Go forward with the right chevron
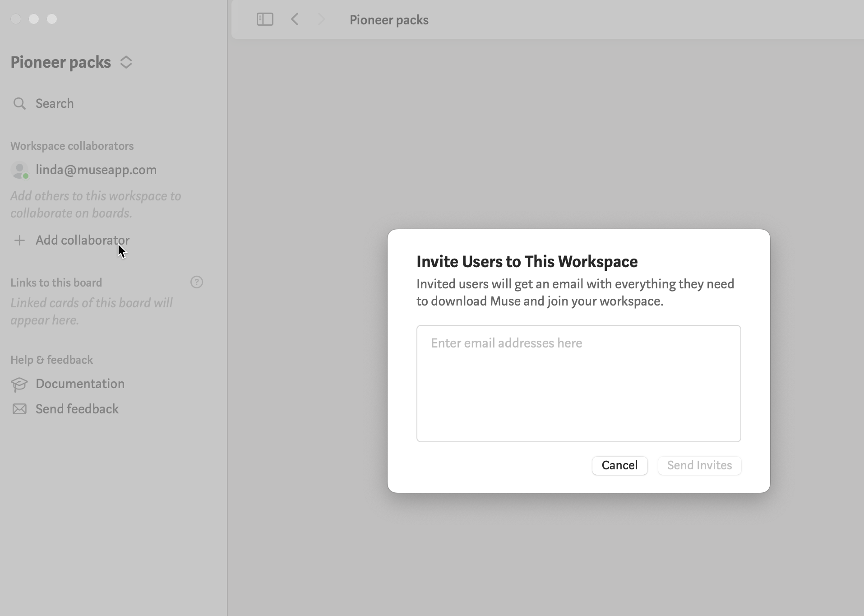Image resolution: width=864 pixels, height=616 pixels. coord(321,19)
